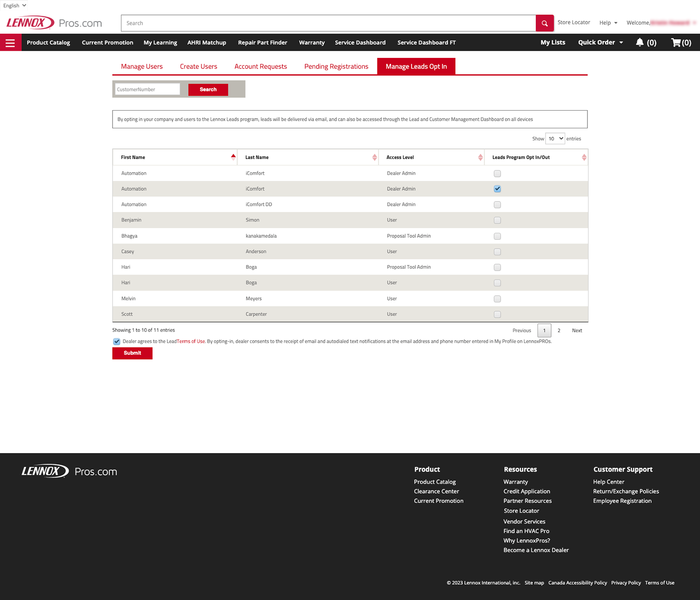The image size is (700, 600).
Task: Open AHRI Matchup menu item
Action: [207, 42]
